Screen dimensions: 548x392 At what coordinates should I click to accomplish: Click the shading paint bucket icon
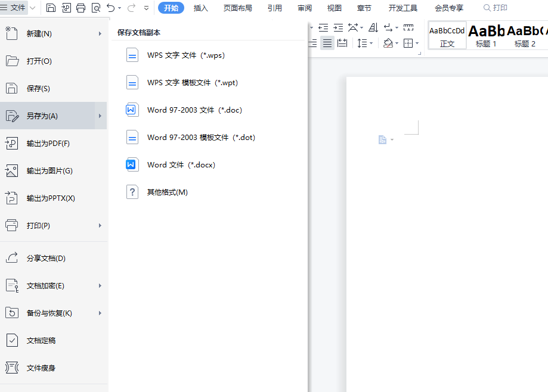tap(388, 43)
